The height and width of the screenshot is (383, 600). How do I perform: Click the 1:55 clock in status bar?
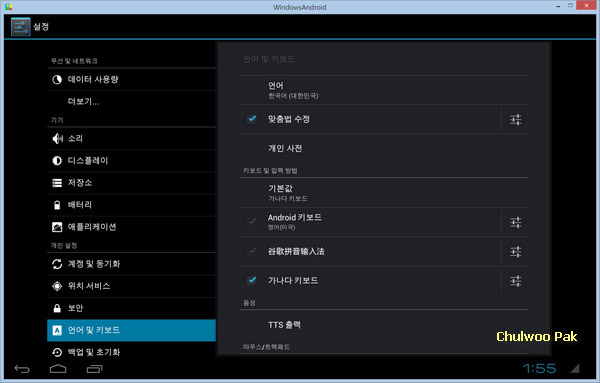click(x=539, y=368)
